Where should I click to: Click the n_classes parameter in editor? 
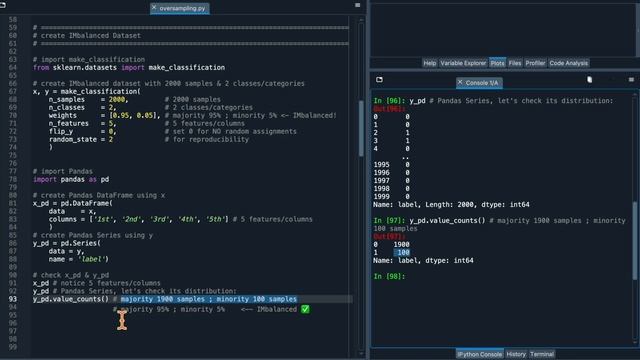click(x=67, y=108)
